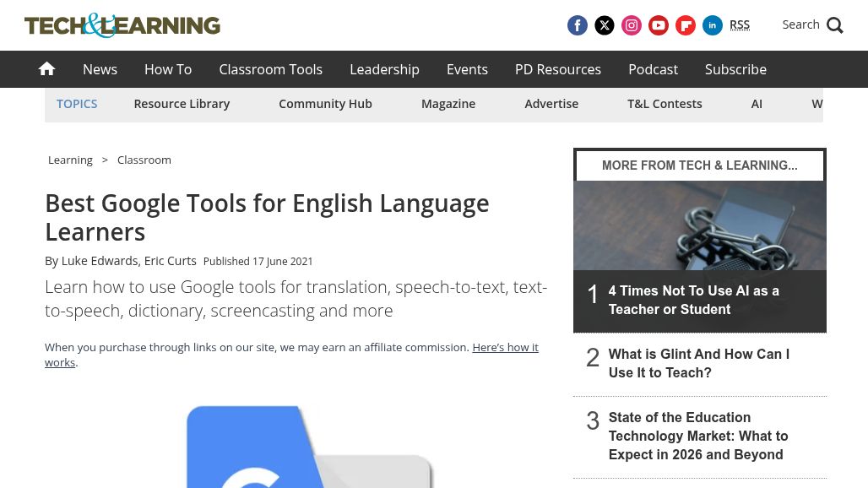Click 'MORE FROM TECH & LEARNING...' heading
The width and height of the screenshot is (868, 488).
click(700, 165)
